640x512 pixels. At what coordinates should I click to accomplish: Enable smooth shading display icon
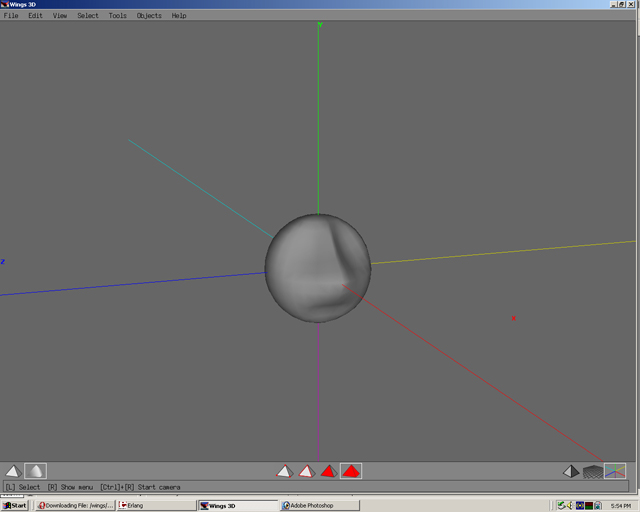(x=35, y=471)
